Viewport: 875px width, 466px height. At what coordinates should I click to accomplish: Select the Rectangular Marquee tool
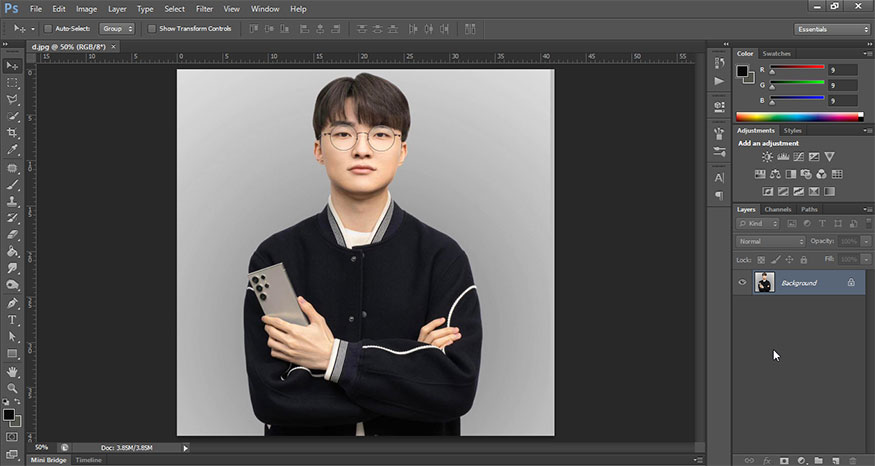pyautogui.click(x=12, y=83)
